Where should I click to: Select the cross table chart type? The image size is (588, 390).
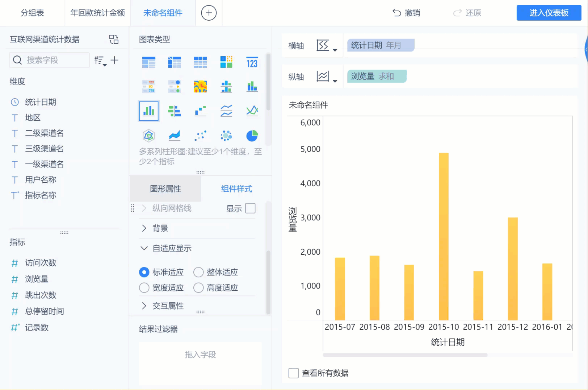[x=175, y=62]
